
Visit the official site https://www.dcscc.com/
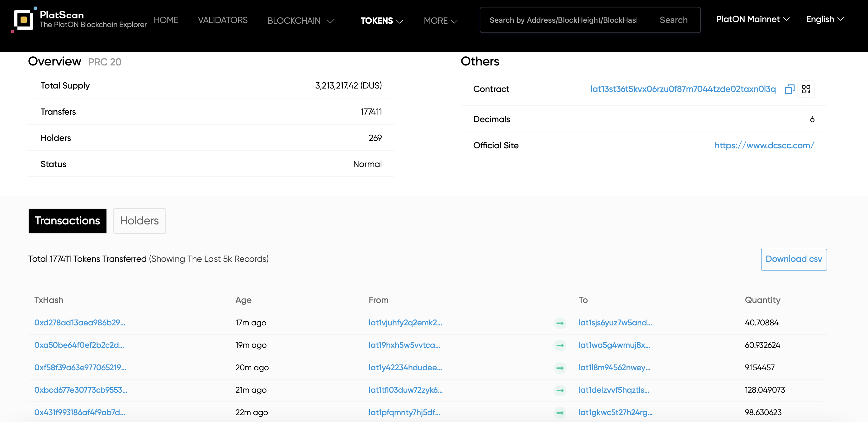pyautogui.click(x=764, y=145)
